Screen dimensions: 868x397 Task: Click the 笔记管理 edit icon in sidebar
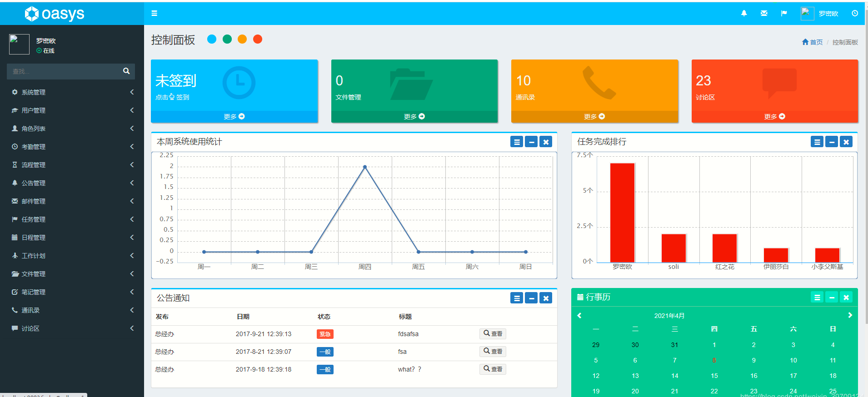click(15, 292)
